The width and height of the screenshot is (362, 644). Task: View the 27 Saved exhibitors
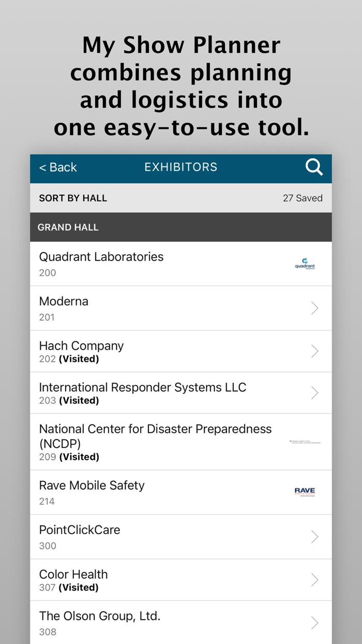[x=303, y=198]
